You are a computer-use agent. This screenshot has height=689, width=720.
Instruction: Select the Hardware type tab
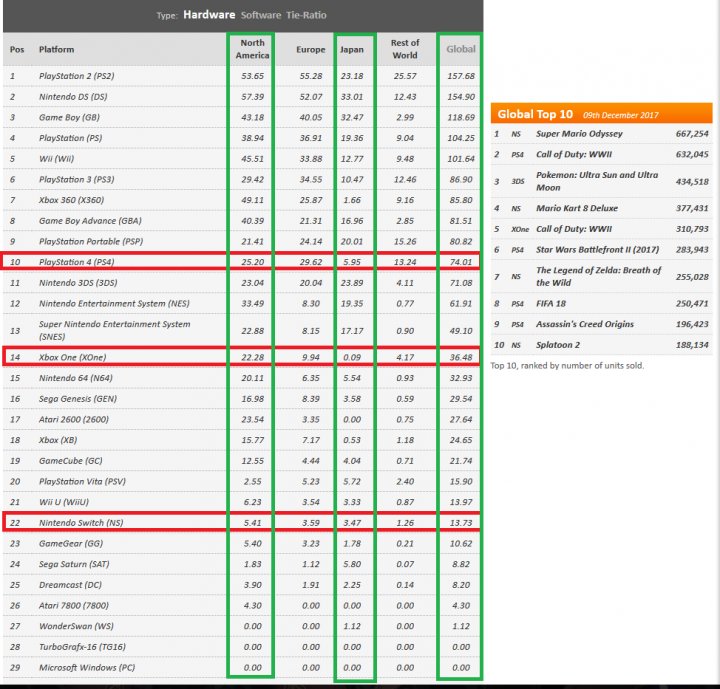pyautogui.click(x=209, y=15)
